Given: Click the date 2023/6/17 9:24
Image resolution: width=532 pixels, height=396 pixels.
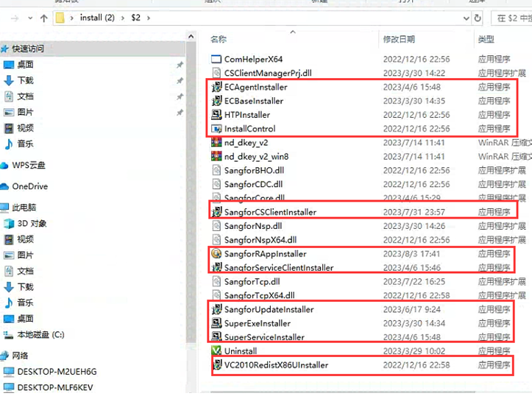Looking at the screenshot, I should pyautogui.click(x=412, y=309).
